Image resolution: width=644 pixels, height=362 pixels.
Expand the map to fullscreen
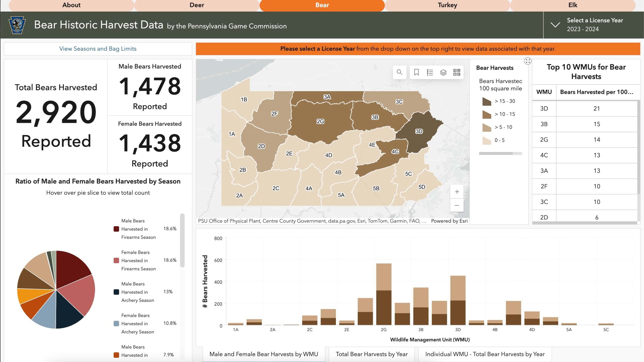528,60
